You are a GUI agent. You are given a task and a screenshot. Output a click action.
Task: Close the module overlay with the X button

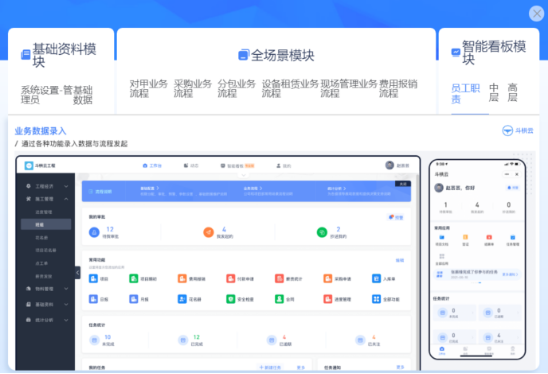pyautogui.click(x=536, y=14)
